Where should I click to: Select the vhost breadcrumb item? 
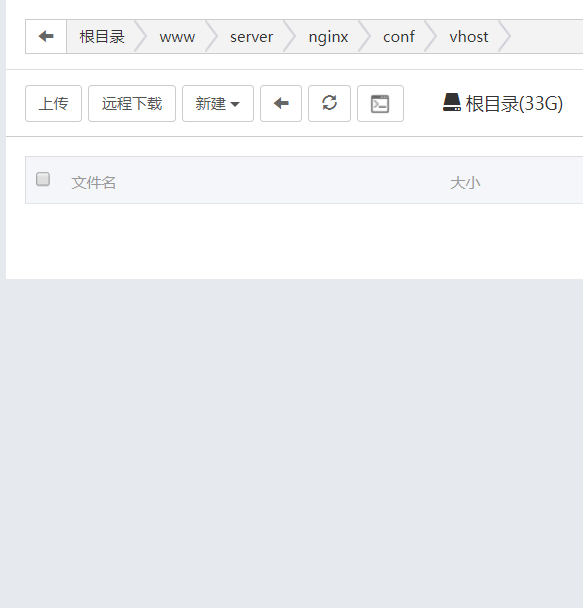[x=469, y=37]
